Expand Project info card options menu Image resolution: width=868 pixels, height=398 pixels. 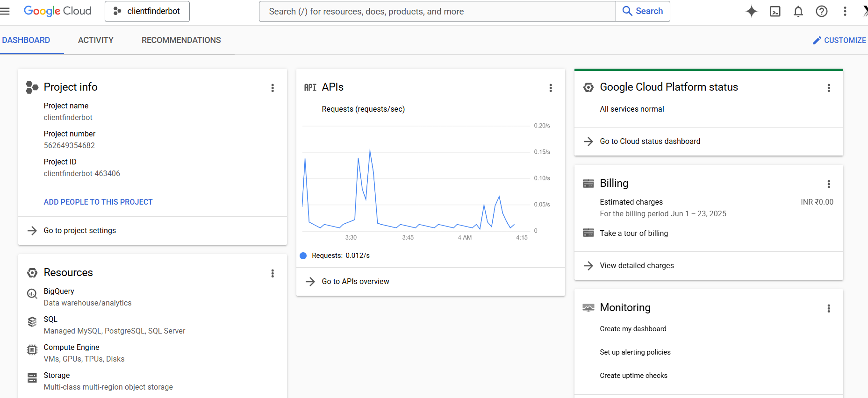click(x=273, y=88)
